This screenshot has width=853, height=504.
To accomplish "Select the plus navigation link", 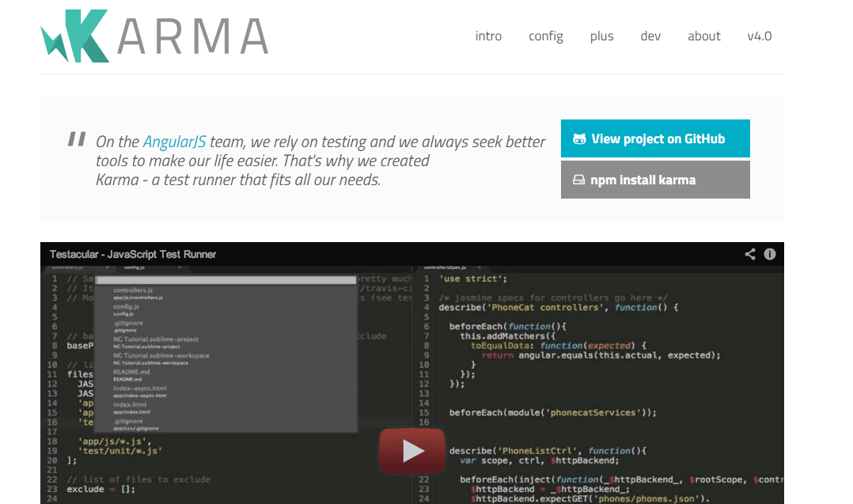I will 601,36.
